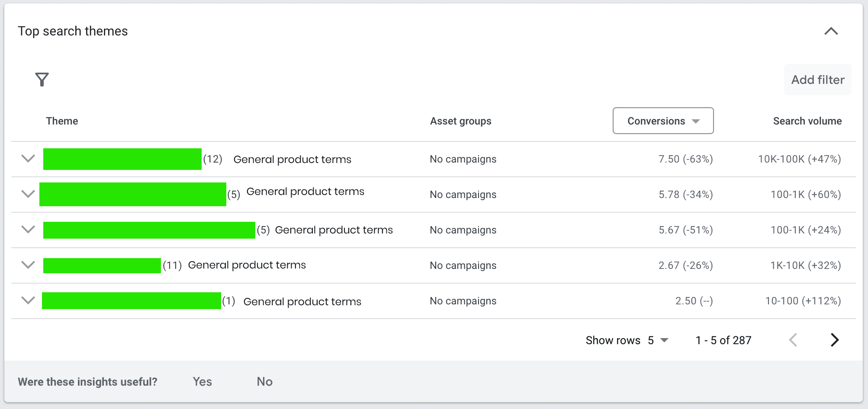Viewport: 868px width, 409px height.
Task: Click the theme count label showing (12)
Action: click(213, 159)
